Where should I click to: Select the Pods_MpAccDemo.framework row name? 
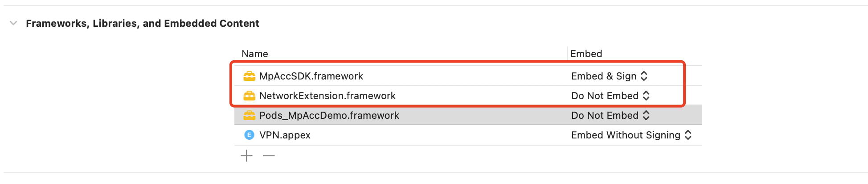point(329,115)
